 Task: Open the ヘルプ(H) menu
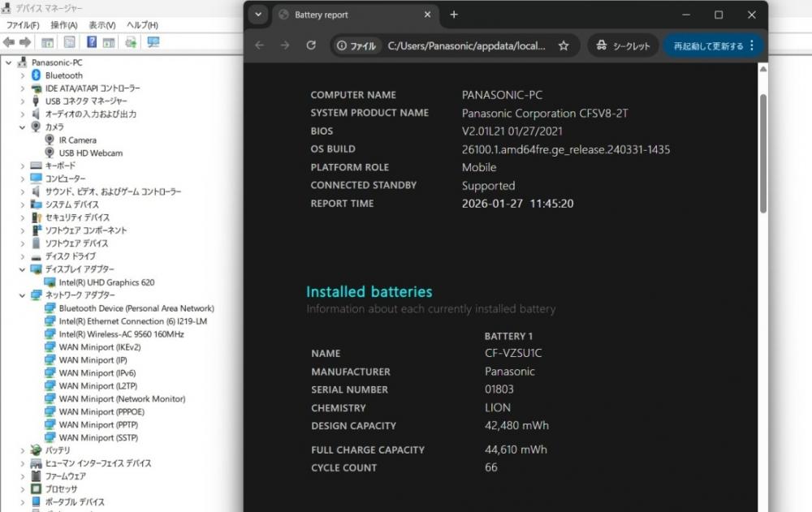tap(142, 25)
